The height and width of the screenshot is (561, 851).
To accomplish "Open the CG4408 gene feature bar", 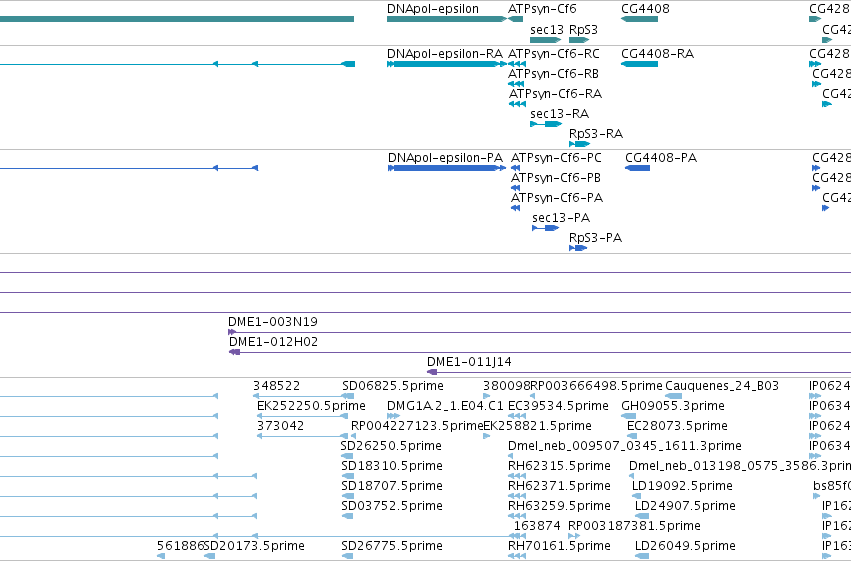I will tap(639, 19).
